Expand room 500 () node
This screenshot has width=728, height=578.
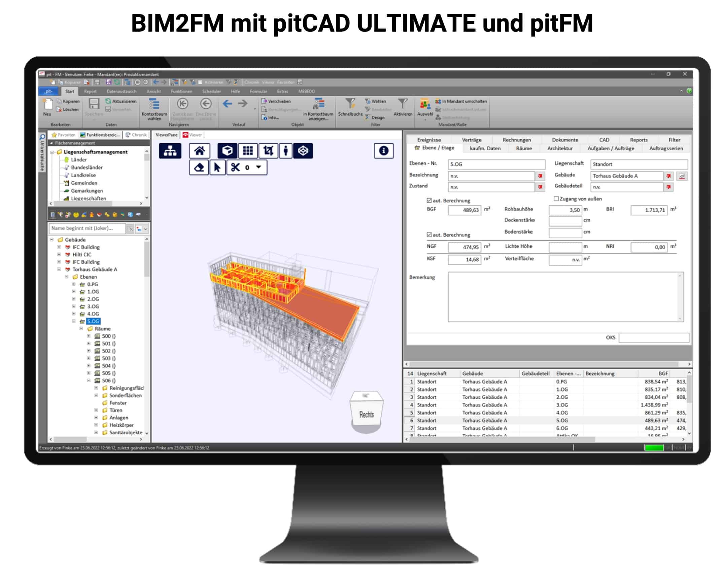(89, 336)
